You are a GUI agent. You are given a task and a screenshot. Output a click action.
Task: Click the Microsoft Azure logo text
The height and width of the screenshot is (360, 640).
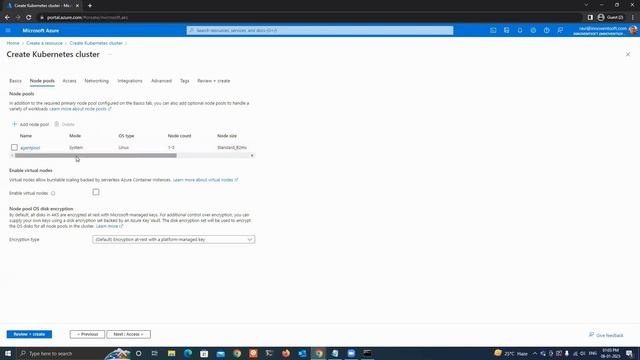(41, 31)
